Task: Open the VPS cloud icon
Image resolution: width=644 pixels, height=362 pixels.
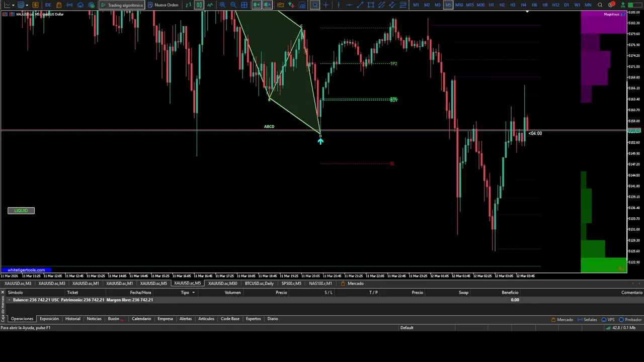Action: [x=80, y=5]
